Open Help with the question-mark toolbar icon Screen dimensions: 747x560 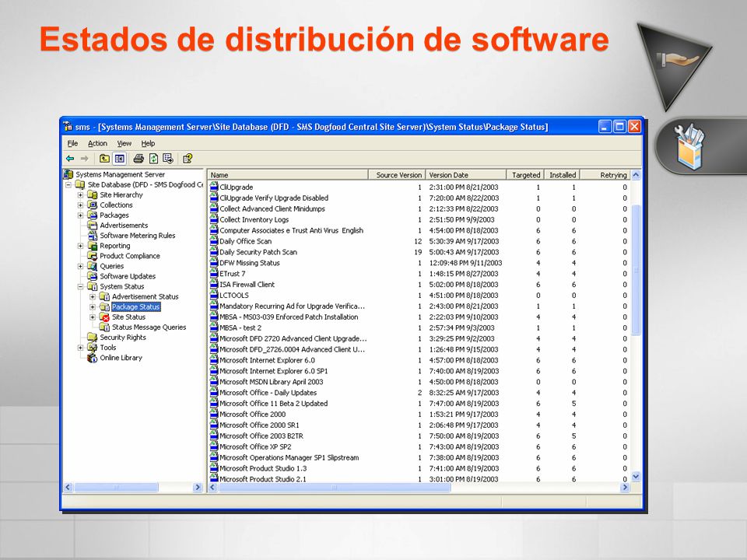[188, 159]
